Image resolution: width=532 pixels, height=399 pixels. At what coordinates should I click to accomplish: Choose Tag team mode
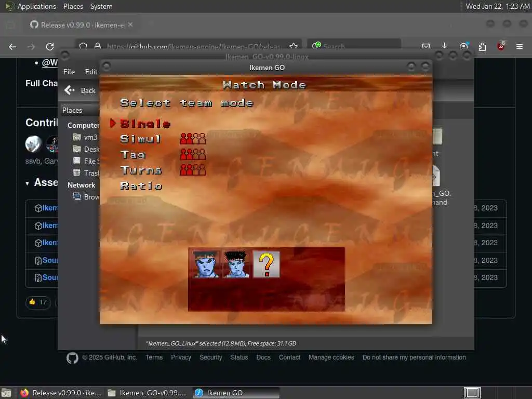132,155
